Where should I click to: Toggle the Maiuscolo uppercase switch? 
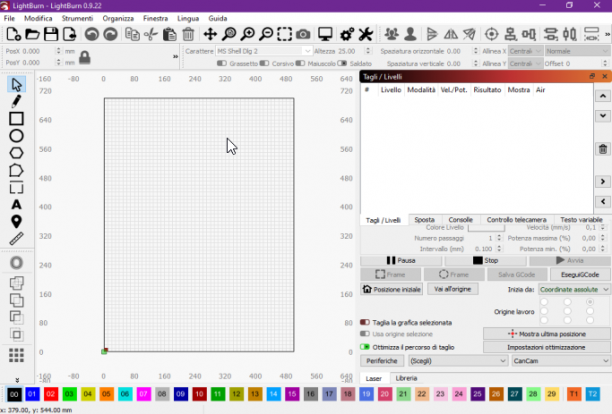pyautogui.click(x=300, y=63)
